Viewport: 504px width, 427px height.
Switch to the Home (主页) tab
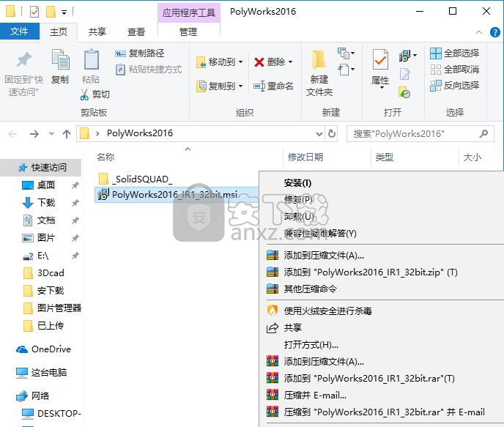pos(59,31)
